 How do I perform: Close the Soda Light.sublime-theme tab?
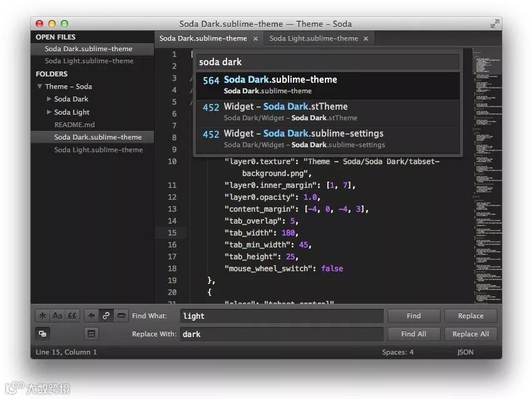pos(366,39)
